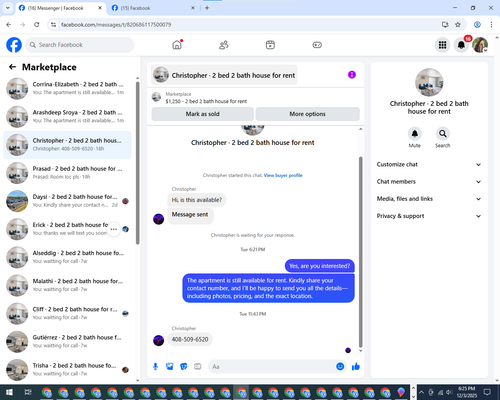Open Prasad conversation
The width and height of the screenshot is (500, 400).
pyautogui.click(x=67, y=173)
